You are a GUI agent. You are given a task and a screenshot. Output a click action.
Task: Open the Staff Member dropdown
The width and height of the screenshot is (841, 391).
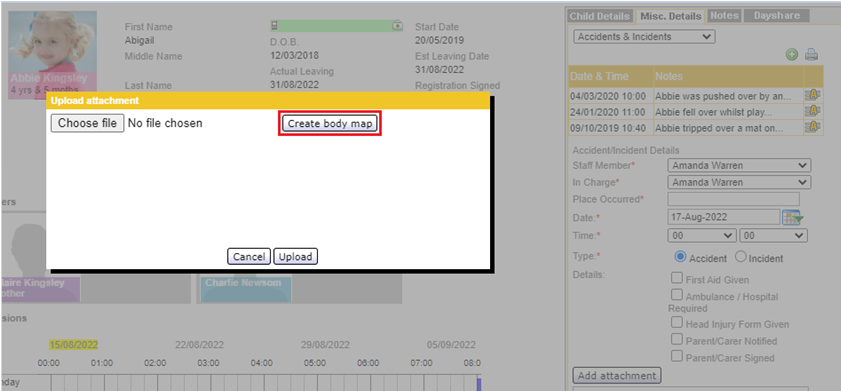(x=739, y=165)
